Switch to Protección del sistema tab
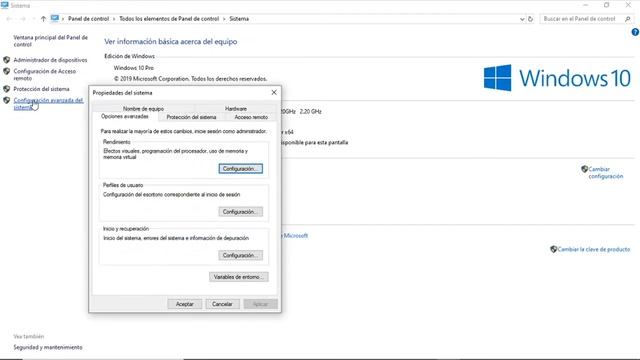The image size is (640, 360). coord(191,117)
